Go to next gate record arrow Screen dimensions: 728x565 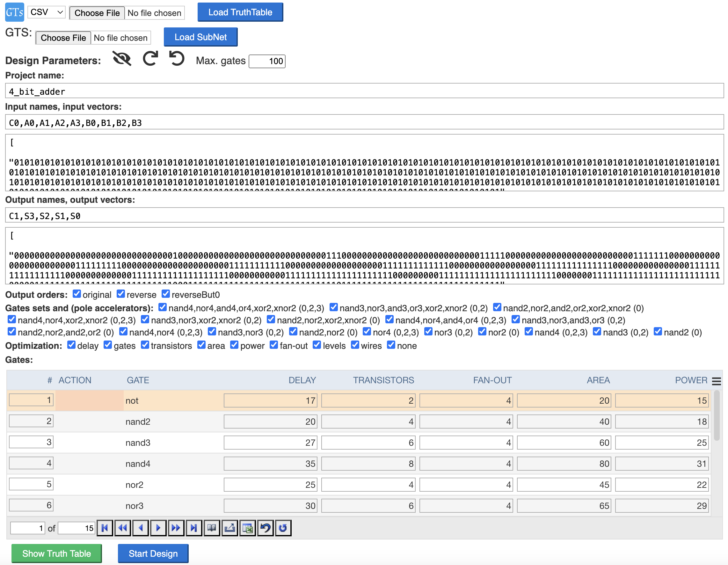pos(158,528)
